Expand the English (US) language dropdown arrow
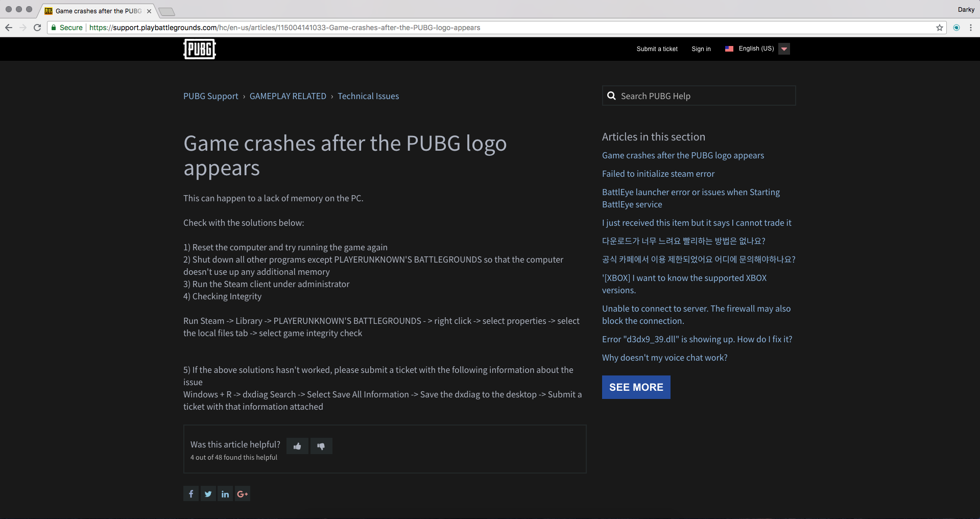980x519 pixels. 784,49
